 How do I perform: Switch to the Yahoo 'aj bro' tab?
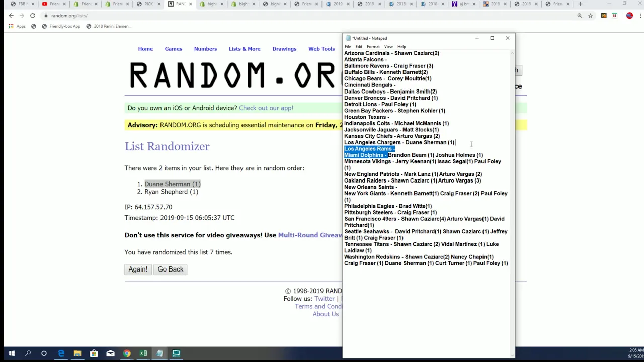click(x=464, y=4)
